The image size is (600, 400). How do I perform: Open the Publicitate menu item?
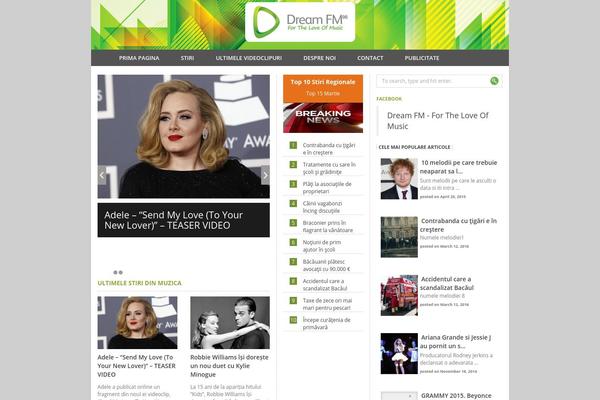pyautogui.click(x=422, y=58)
